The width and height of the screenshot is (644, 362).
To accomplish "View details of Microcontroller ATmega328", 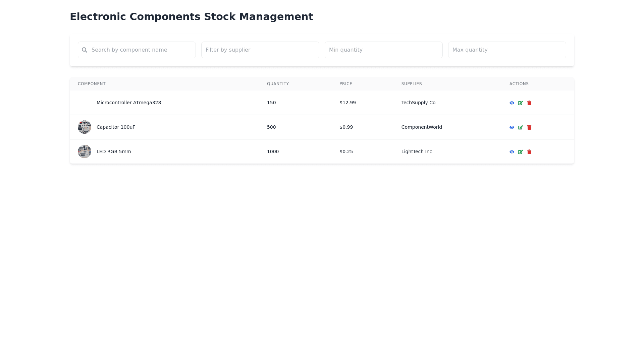I will [x=512, y=103].
